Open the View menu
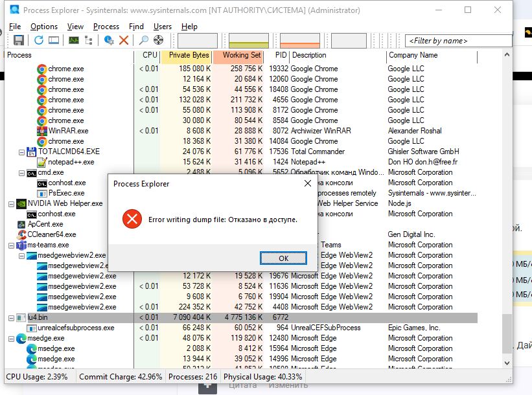 coord(75,27)
